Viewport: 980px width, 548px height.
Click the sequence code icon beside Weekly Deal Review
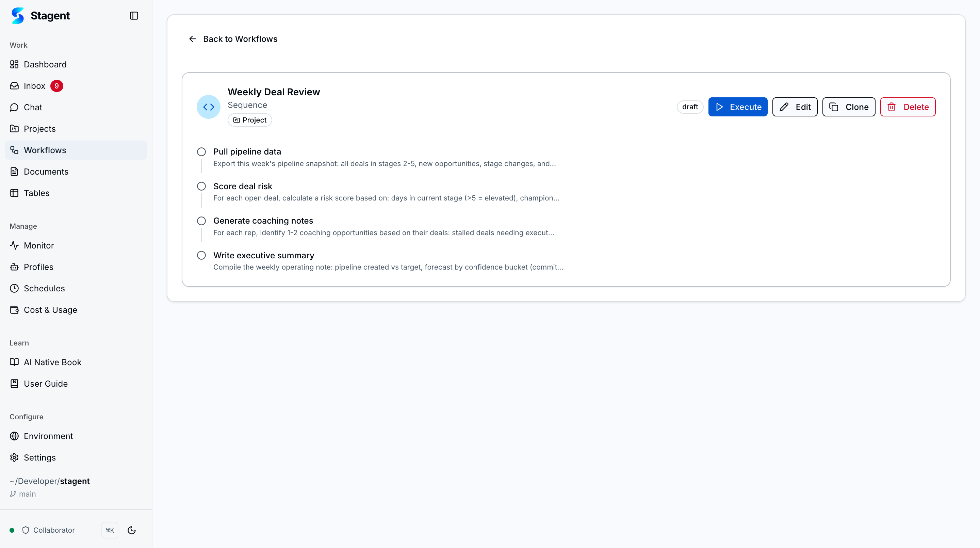coord(208,107)
